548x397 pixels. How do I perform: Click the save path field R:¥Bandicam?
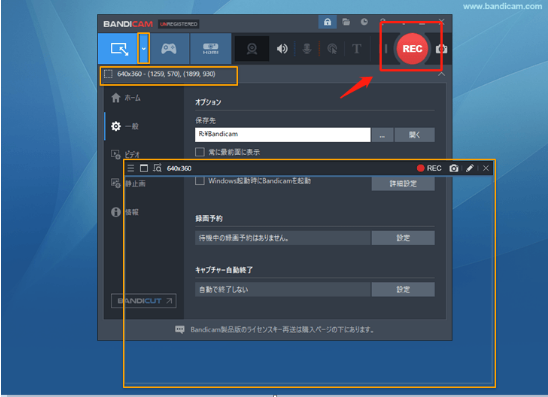[282, 135]
